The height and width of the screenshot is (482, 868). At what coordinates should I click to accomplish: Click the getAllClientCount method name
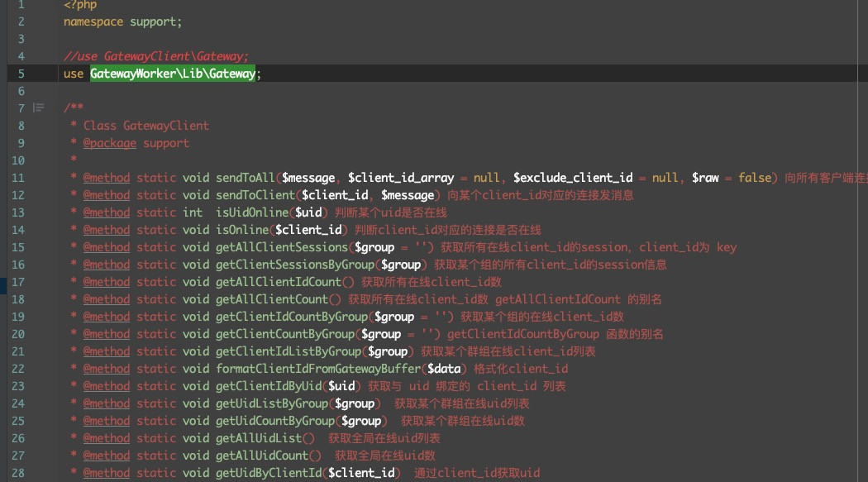coord(272,299)
